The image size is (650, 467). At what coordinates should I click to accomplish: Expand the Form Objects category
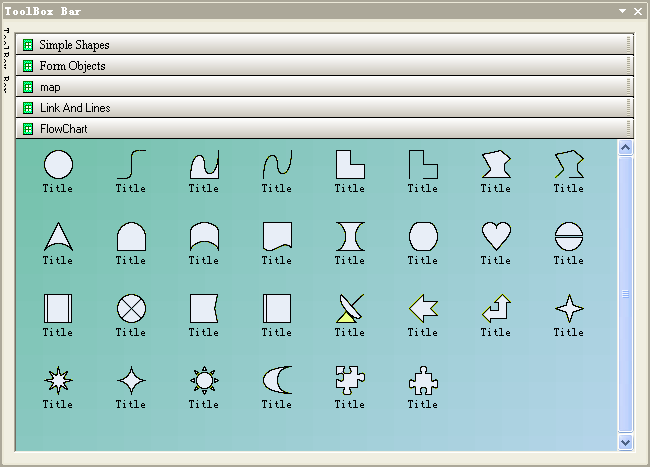325,65
